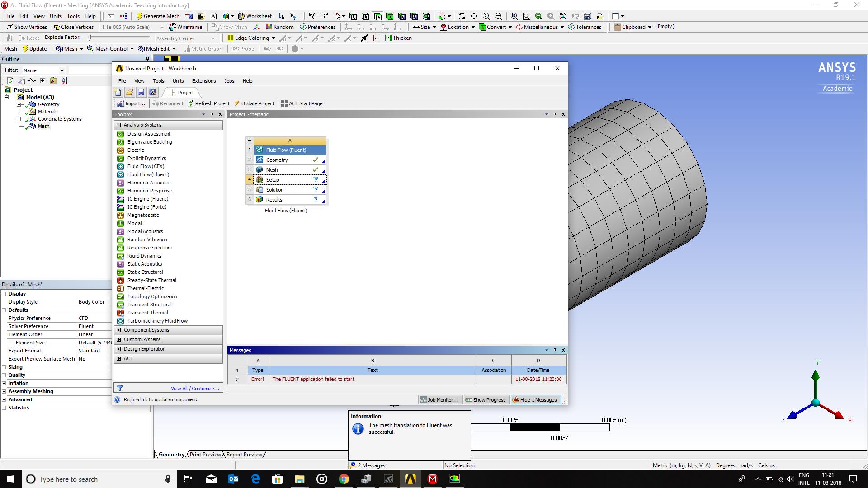The width and height of the screenshot is (868, 488).
Task: Open the Extensions menu in Workbench
Action: coord(203,81)
